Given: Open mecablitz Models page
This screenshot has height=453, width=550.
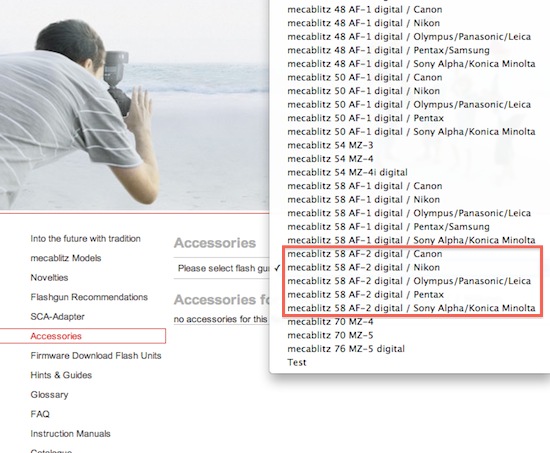Looking at the screenshot, I should click(x=66, y=258).
